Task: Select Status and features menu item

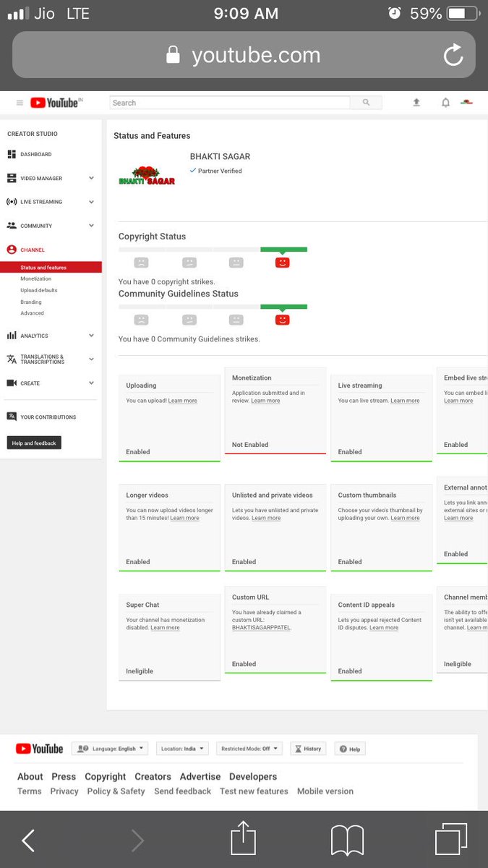Action: [51, 268]
